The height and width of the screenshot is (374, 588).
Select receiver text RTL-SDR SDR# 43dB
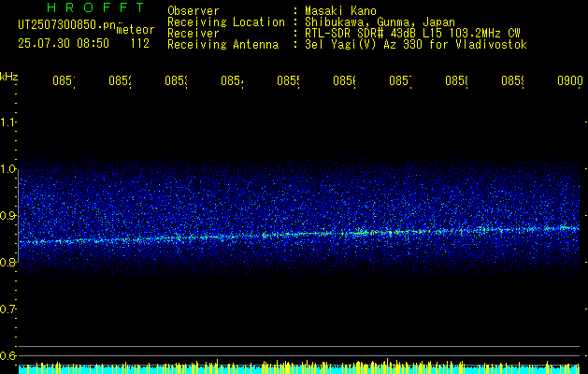click(x=361, y=34)
